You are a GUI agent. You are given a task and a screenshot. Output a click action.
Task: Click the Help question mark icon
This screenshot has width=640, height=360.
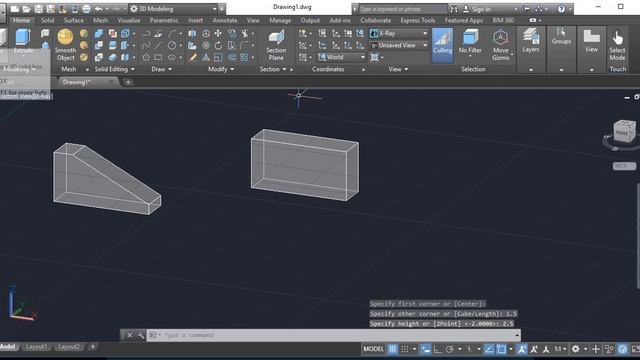pyautogui.click(x=562, y=9)
